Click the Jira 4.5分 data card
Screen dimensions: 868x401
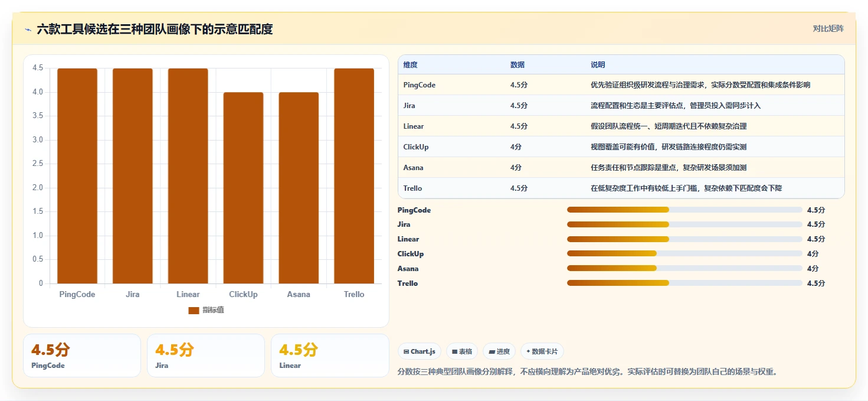point(206,356)
